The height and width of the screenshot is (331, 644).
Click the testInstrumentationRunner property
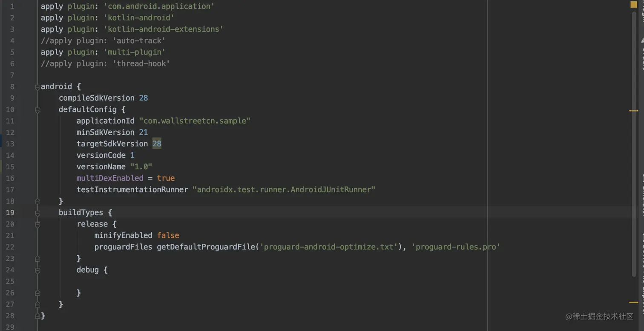132,190
